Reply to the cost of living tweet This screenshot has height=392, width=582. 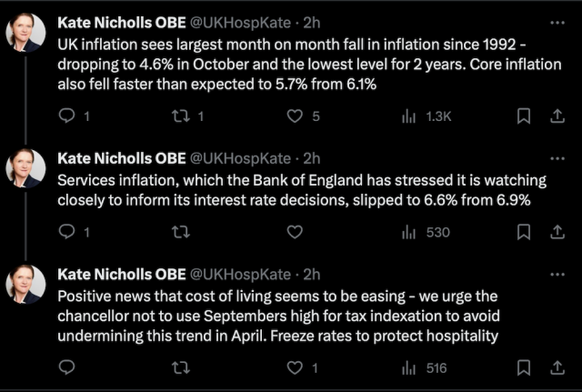point(66,367)
